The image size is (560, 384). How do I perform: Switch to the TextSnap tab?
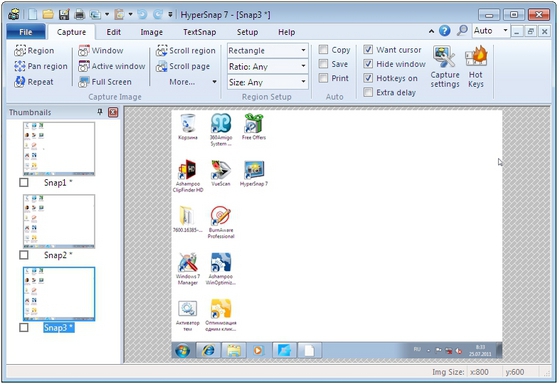pos(200,32)
